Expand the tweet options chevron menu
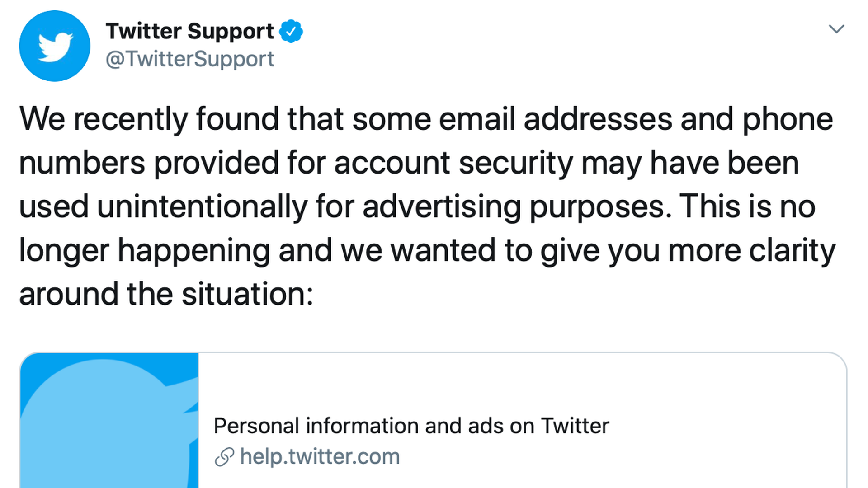The width and height of the screenshot is (868, 488). [x=836, y=29]
